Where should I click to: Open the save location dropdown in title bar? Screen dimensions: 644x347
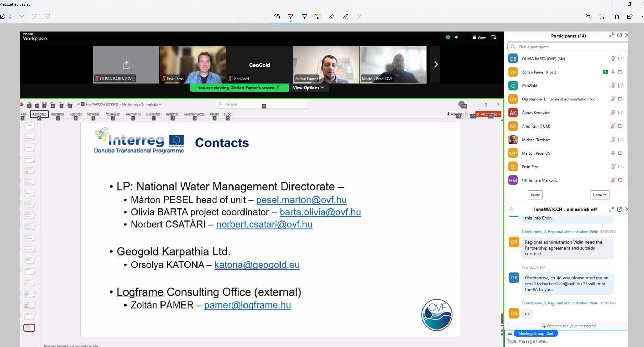pos(160,104)
